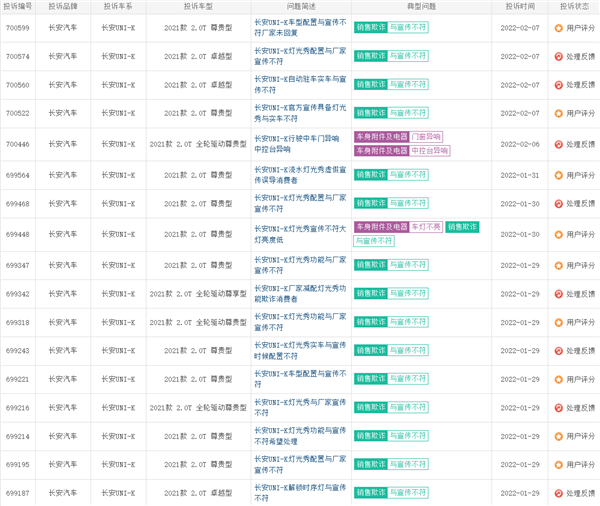
Task: Click the '车灯不亮' tag
Action: coord(426,227)
